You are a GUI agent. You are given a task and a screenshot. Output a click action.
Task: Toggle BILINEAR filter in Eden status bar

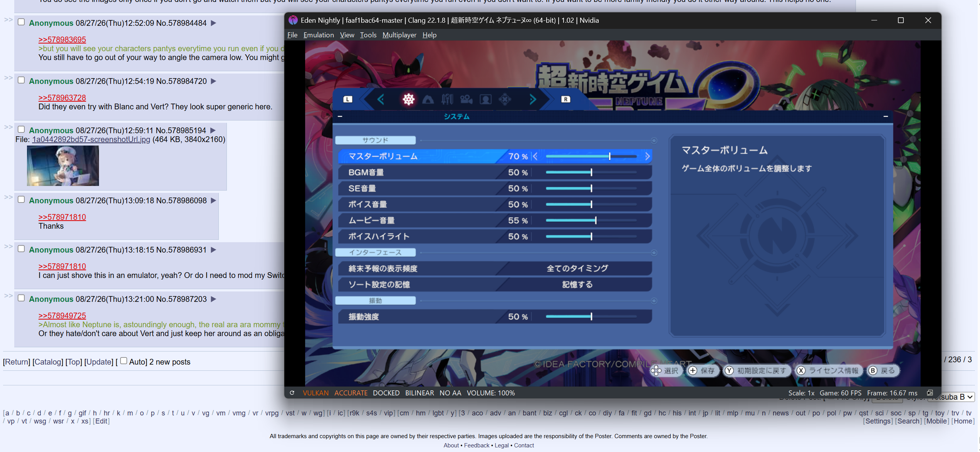coord(420,393)
